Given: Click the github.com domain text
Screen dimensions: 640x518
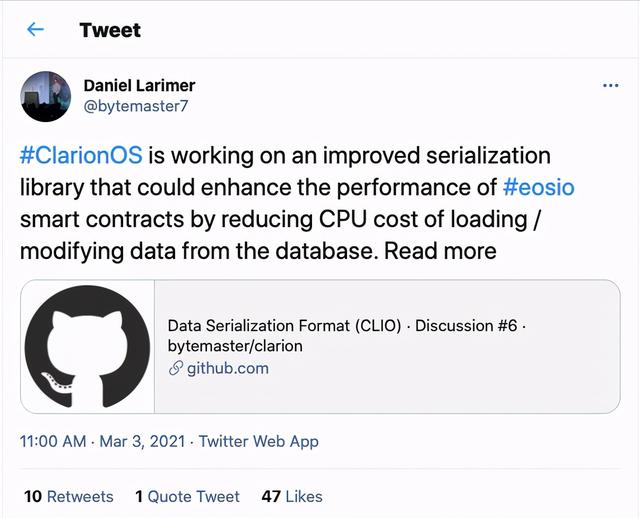Looking at the screenshot, I should click(x=227, y=368).
